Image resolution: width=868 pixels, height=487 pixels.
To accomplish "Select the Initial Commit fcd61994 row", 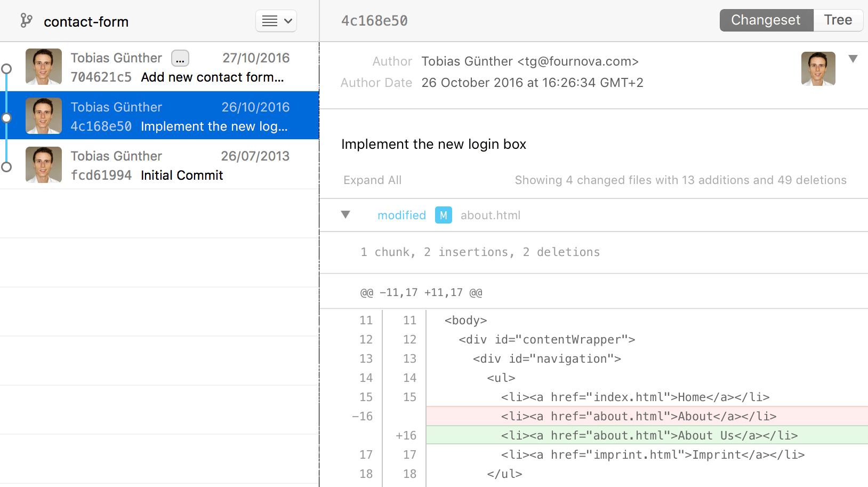I will point(160,165).
